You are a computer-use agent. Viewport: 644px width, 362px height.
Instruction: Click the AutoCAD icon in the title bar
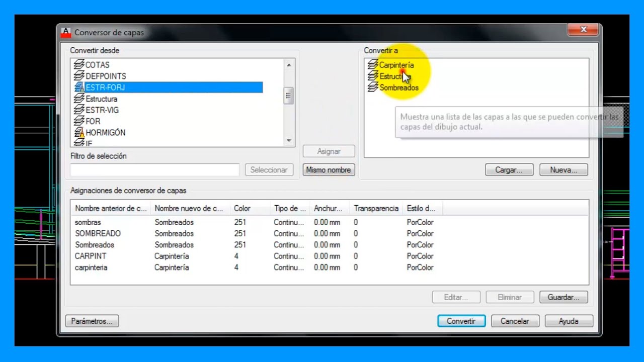pyautogui.click(x=66, y=33)
